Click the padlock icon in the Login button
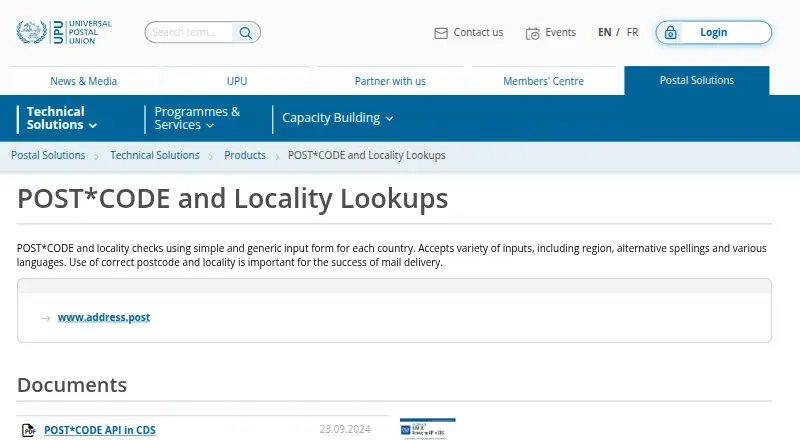The image size is (800, 440). 670,33
